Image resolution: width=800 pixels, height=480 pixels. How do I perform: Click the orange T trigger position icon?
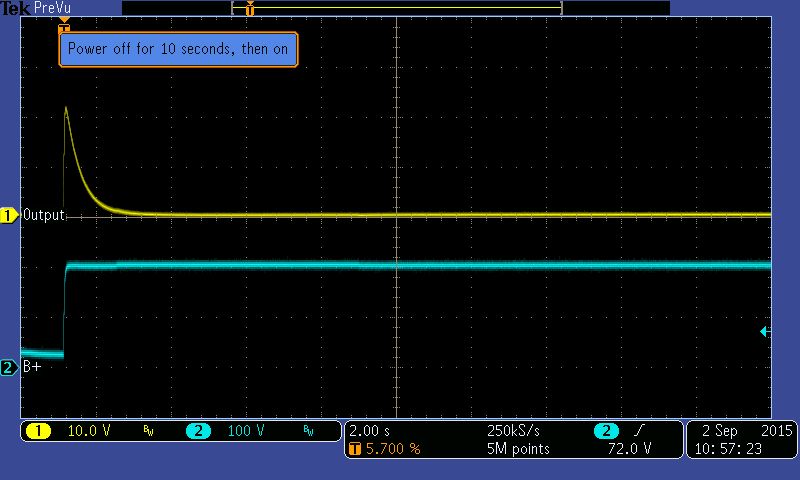(353, 449)
